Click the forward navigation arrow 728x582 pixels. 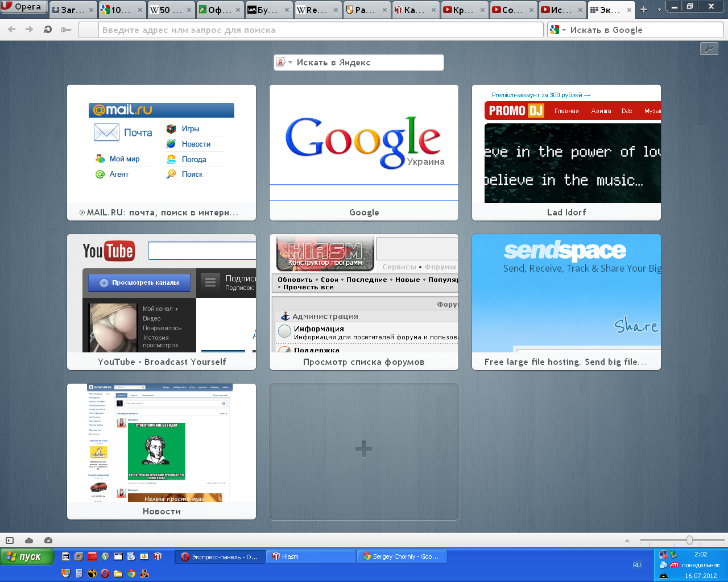pyautogui.click(x=29, y=30)
